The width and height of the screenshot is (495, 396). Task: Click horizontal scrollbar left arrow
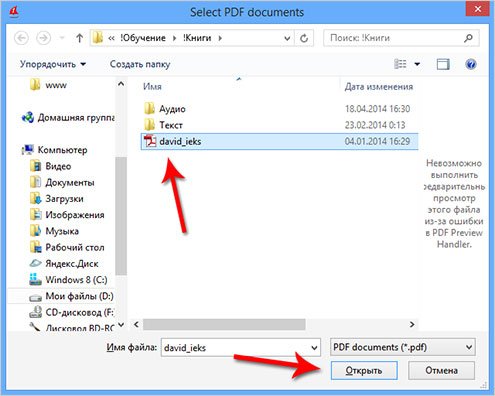coord(136,324)
